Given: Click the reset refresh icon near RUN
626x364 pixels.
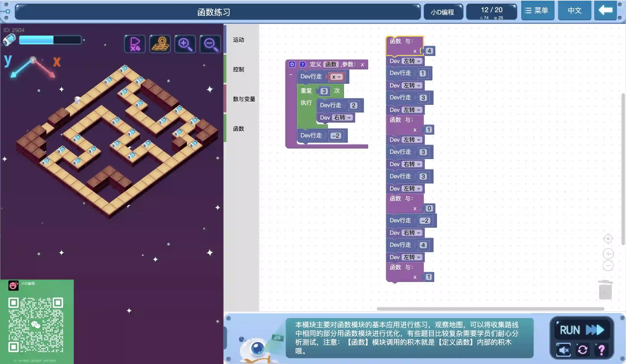Looking at the screenshot, I should (x=583, y=350).
